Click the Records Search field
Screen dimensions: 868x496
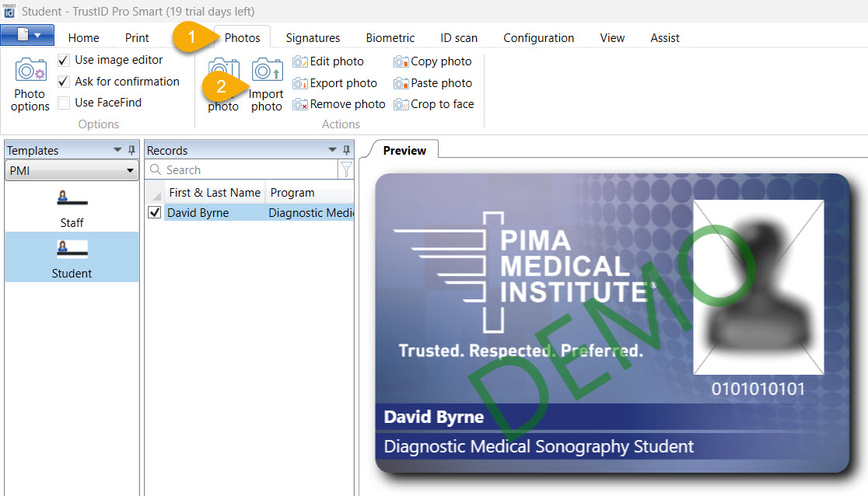[242, 170]
